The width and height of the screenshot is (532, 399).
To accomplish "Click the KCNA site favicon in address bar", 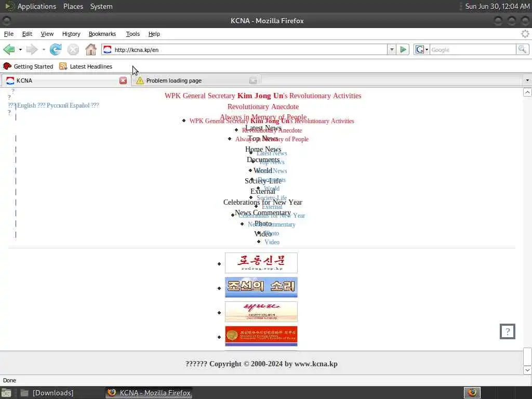I will pos(107,49).
